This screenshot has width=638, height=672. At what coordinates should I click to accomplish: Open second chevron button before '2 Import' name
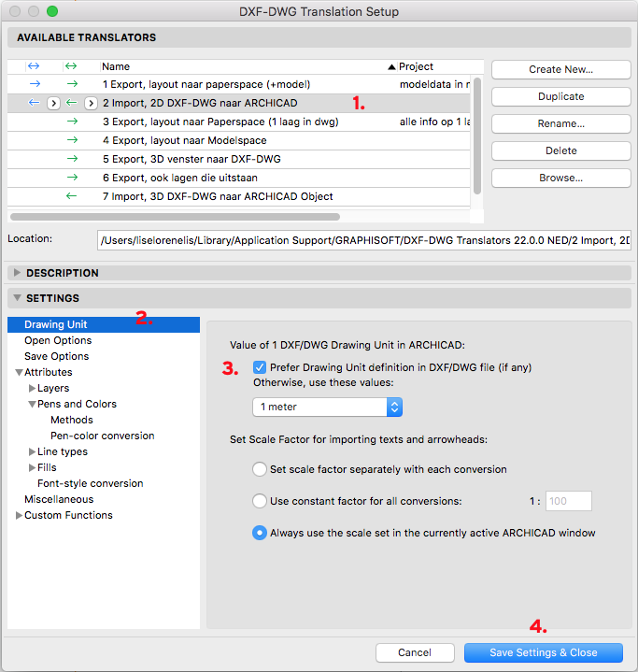pos(91,104)
